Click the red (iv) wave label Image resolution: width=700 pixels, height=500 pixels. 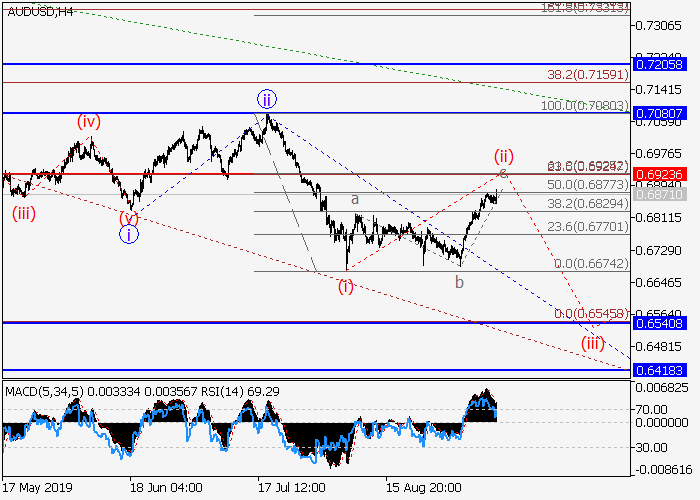point(89,122)
